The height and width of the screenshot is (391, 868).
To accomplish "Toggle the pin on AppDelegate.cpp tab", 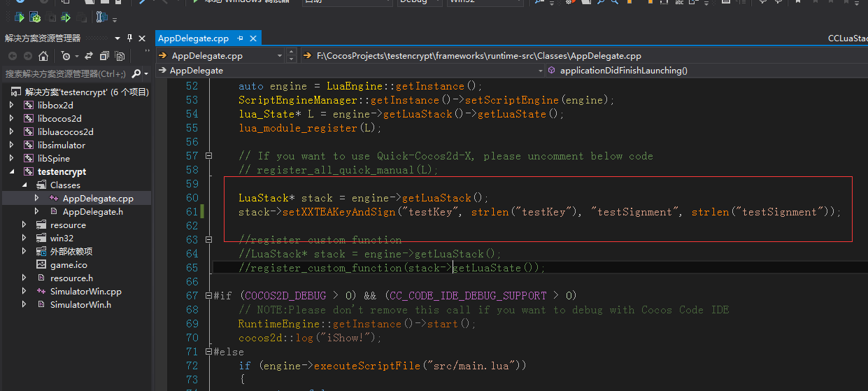I will point(241,38).
